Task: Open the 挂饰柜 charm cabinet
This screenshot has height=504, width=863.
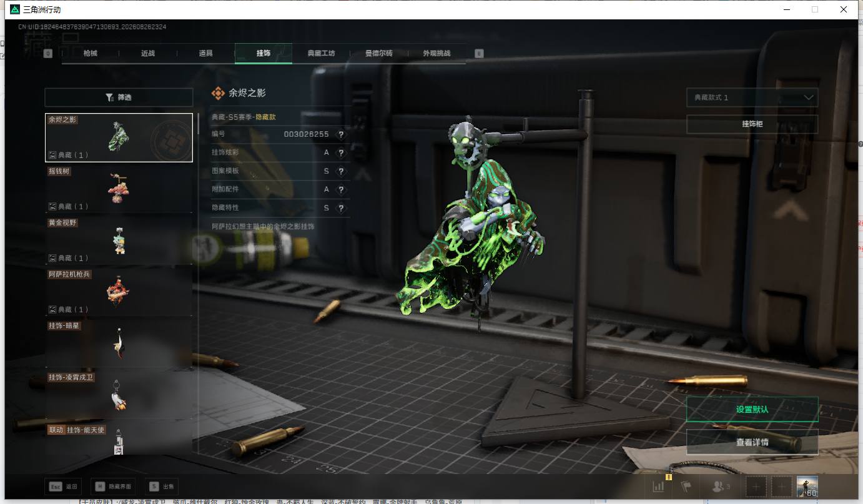Action: 752,124
